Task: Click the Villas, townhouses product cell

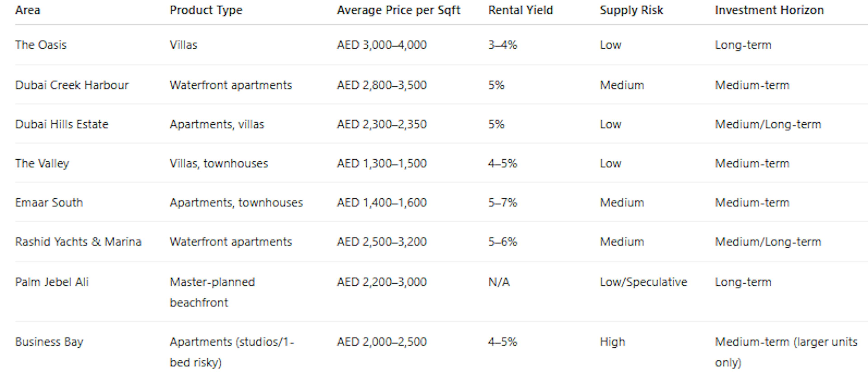Action: pos(219,164)
